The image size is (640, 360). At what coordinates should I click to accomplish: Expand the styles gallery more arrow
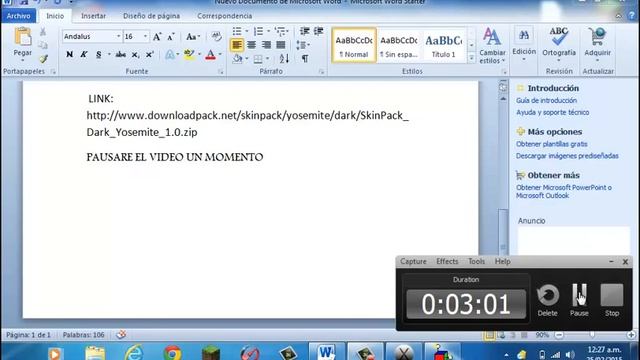coord(471,58)
